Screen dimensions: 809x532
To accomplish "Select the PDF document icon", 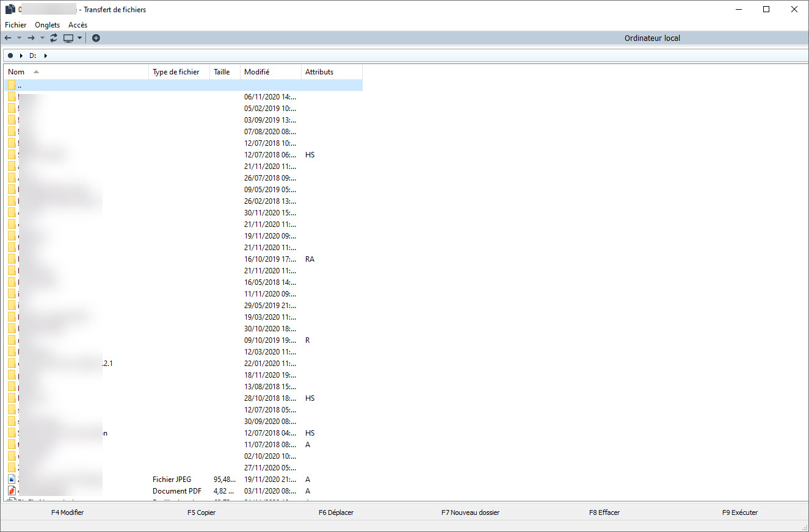I will click(x=12, y=491).
